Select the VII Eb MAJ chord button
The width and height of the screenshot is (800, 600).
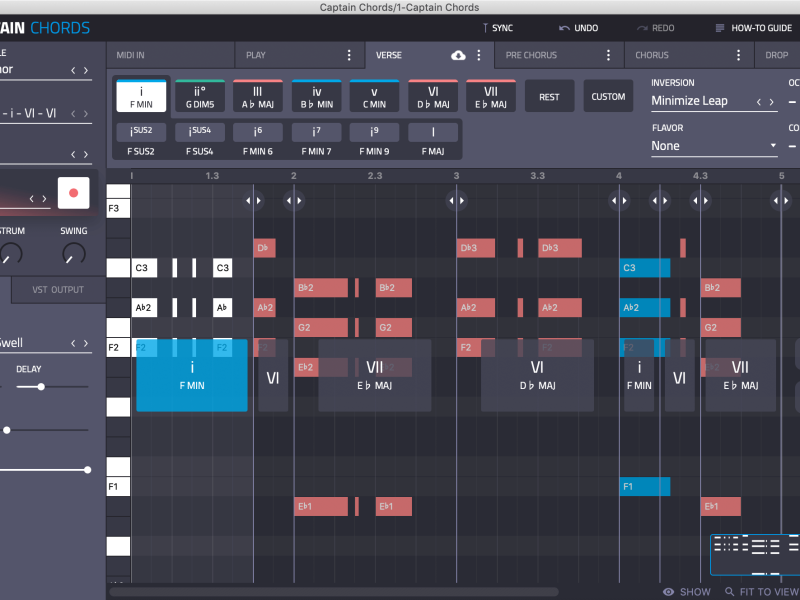(x=491, y=96)
